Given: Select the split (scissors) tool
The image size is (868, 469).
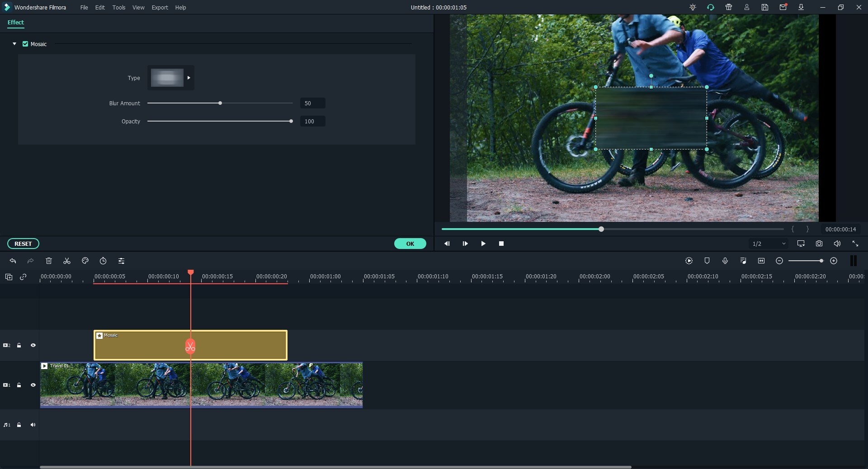Looking at the screenshot, I should [66, 261].
